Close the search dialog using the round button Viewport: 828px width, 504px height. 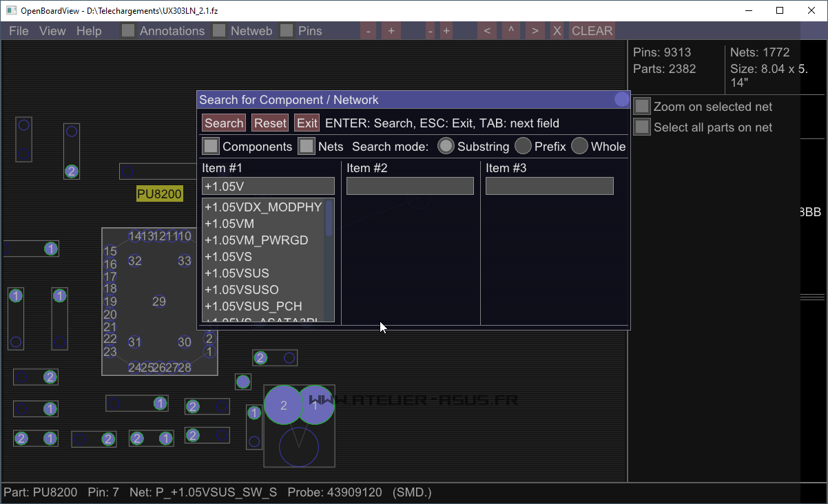point(621,100)
